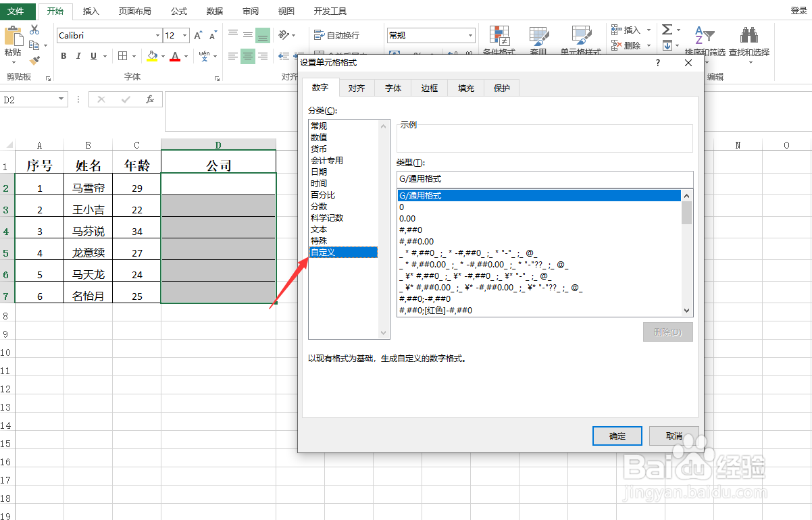
Task: Open the 字体 tab in dialog
Action: pyautogui.click(x=393, y=88)
